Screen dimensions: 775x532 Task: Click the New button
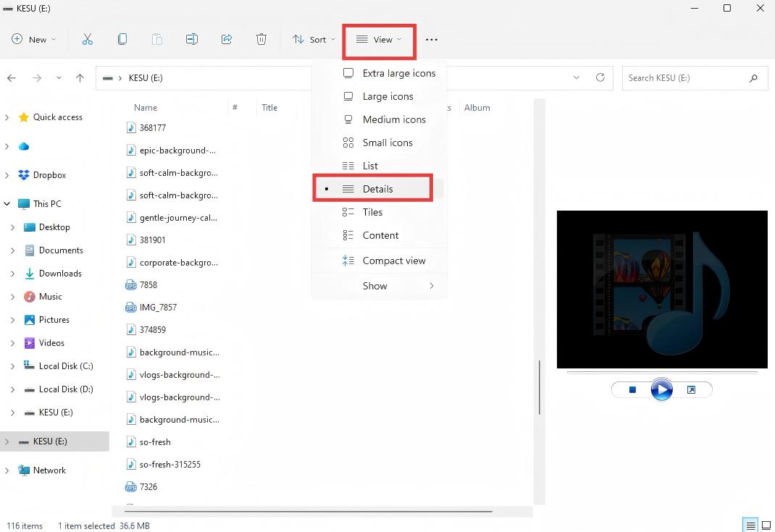(33, 40)
